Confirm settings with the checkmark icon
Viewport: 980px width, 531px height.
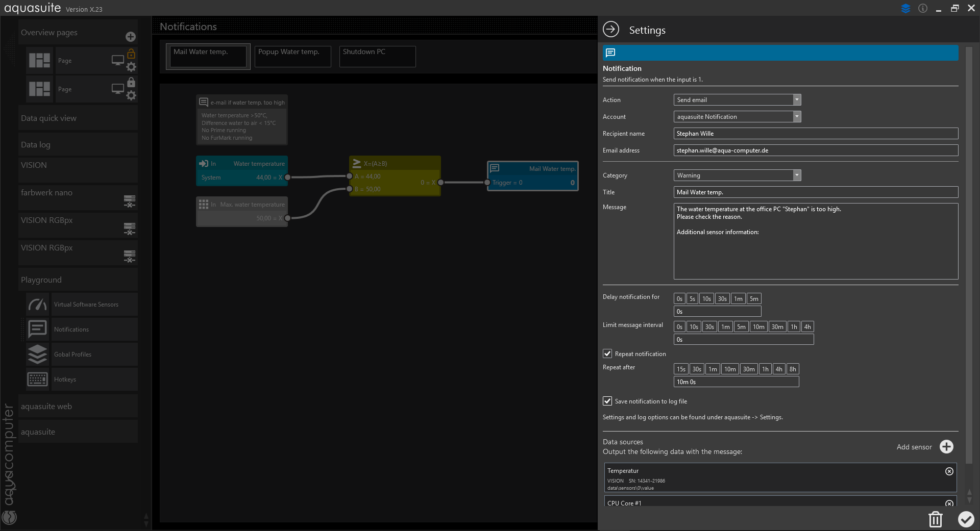(x=966, y=519)
